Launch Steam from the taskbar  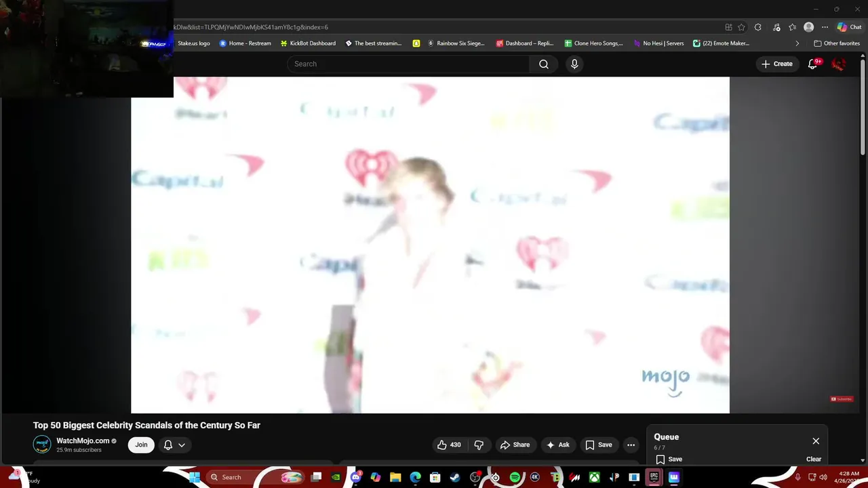pyautogui.click(x=455, y=477)
